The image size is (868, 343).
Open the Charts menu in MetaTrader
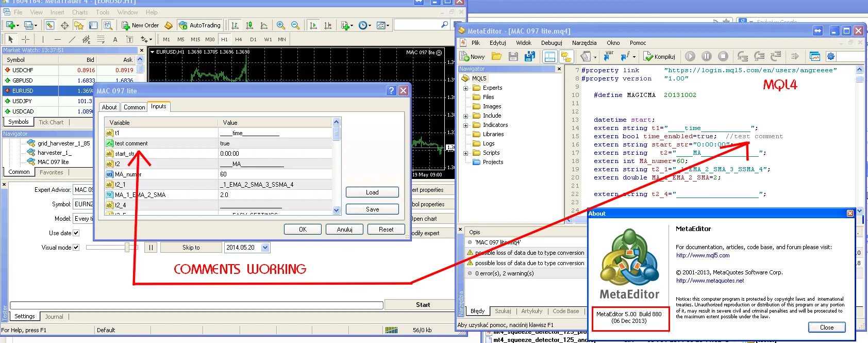(80, 12)
